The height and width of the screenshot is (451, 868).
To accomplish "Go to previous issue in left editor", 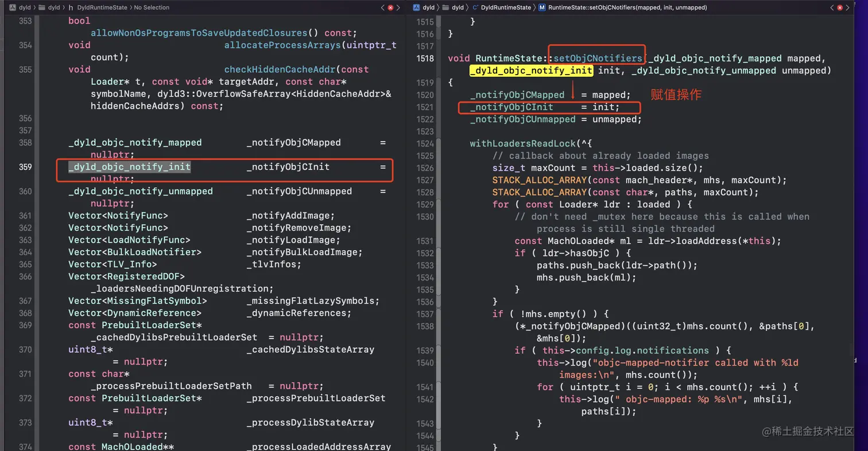I will [383, 7].
